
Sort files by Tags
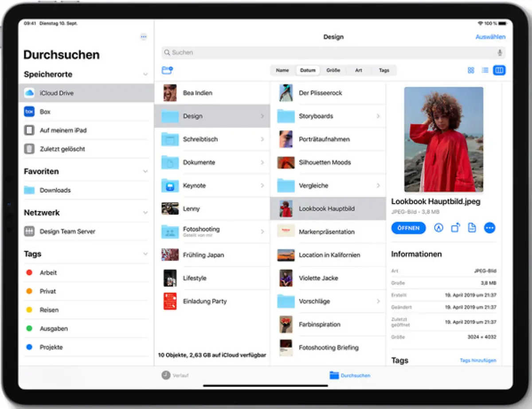click(x=384, y=70)
